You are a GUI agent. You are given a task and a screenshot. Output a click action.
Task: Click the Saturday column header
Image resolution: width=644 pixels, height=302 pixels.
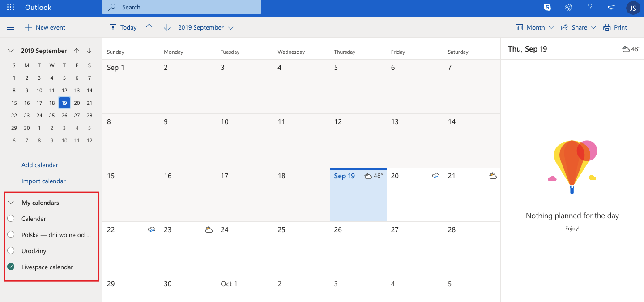pos(458,52)
